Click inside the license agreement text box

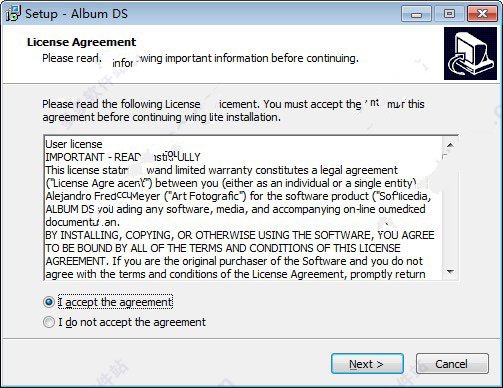pyautogui.click(x=243, y=208)
